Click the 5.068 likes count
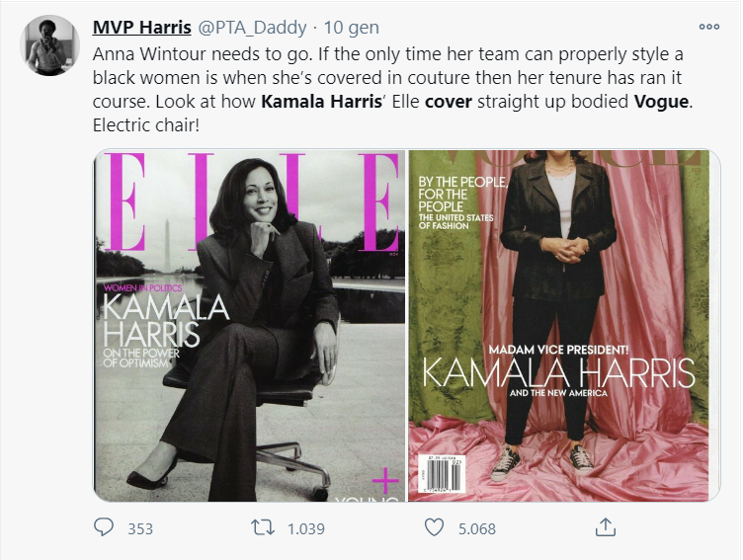Viewport: 743px width, 560px height. point(477,529)
